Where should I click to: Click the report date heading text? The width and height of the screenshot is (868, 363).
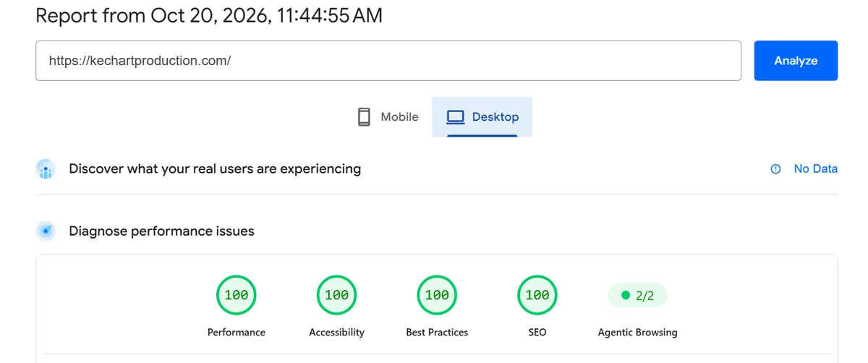point(209,16)
